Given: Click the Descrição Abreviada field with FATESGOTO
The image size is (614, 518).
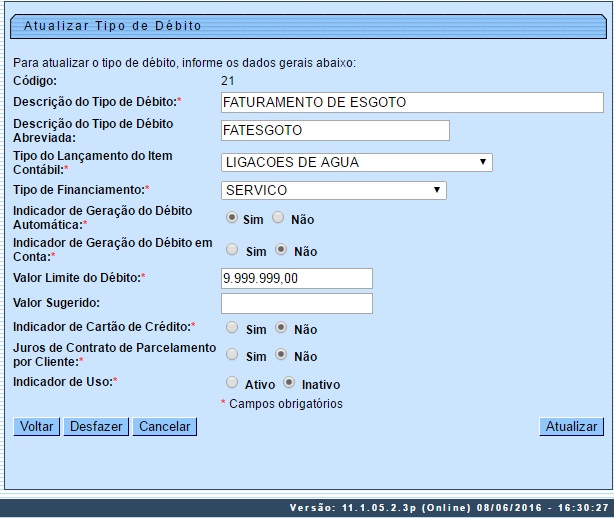Looking at the screenshot, I should [334, 130].
